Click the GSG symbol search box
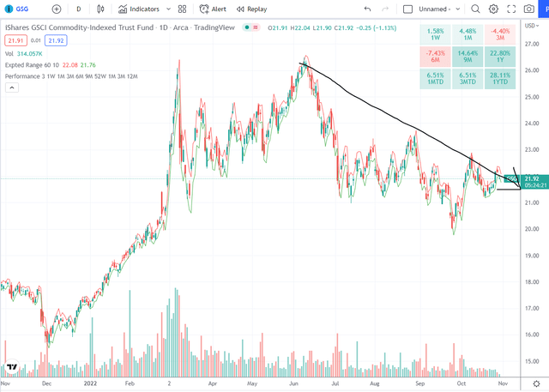The image size is (549, 392). click(x=17, y=9)
